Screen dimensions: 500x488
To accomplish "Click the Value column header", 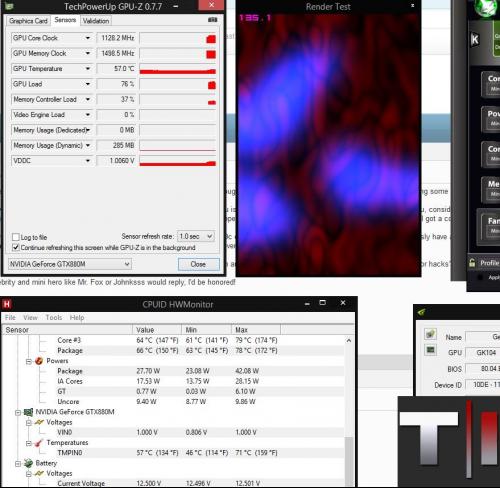I will 157,330.
